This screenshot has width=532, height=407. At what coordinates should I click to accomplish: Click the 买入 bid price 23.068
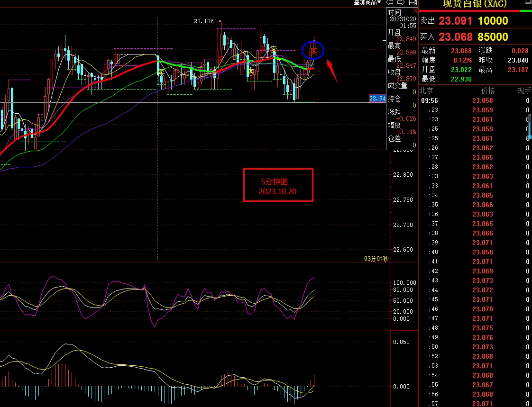coord(455,37)
